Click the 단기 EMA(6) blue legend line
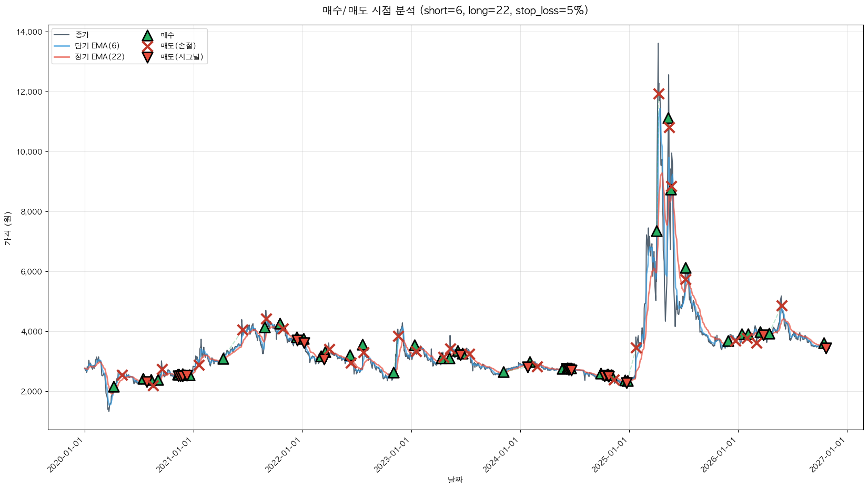The height and width of the screenshot is (489, 868). [62, 46]
